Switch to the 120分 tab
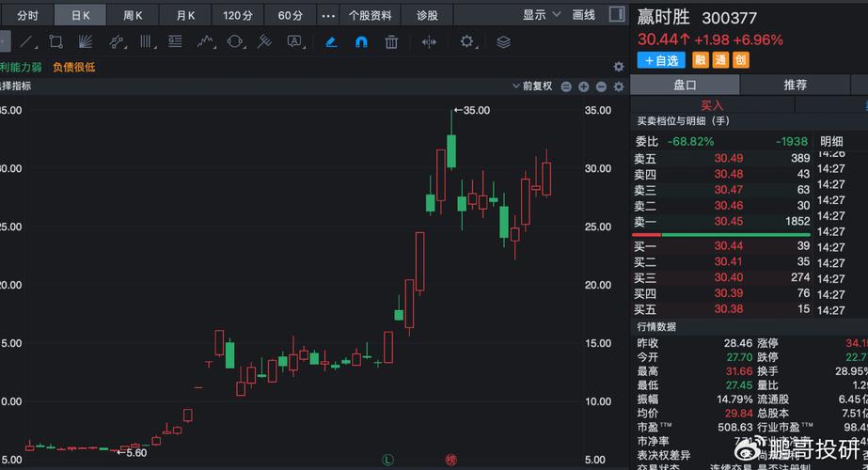This screenshot has height=470, width=868. pyautogui.click(x=238, y=15)
